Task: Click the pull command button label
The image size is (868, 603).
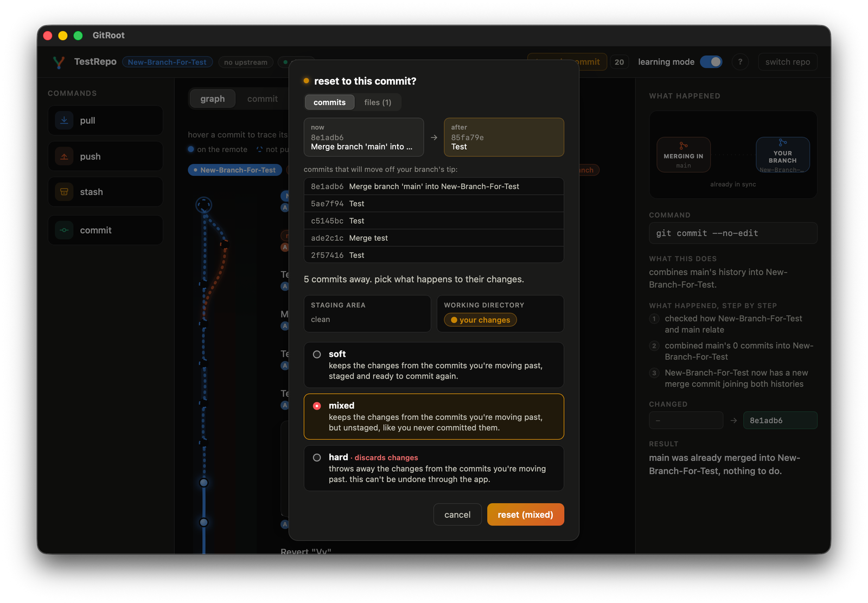Action: pyautogui.click(x=87, y=120)
